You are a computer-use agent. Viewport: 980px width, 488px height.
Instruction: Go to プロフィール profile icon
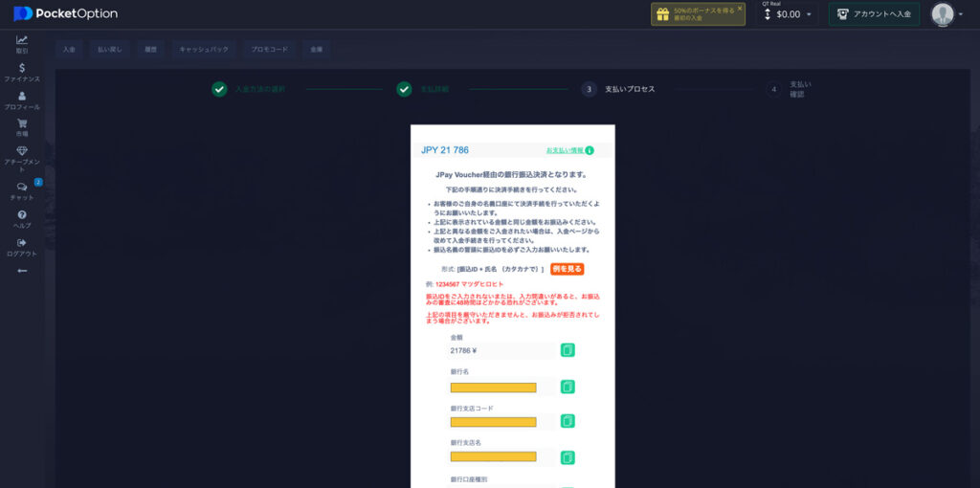[x=21, y=97]
